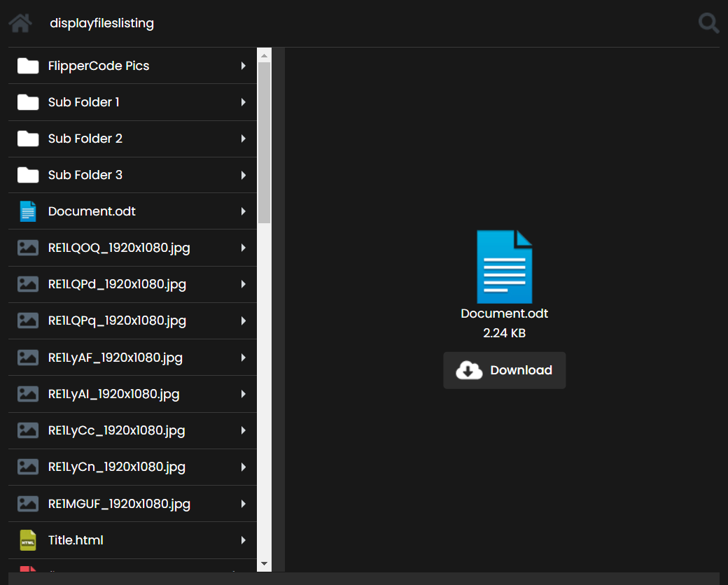Click image icon beside RE1LQOQ_1920x1080.jpg
The image size is (728, 585).
pos(28,248)
